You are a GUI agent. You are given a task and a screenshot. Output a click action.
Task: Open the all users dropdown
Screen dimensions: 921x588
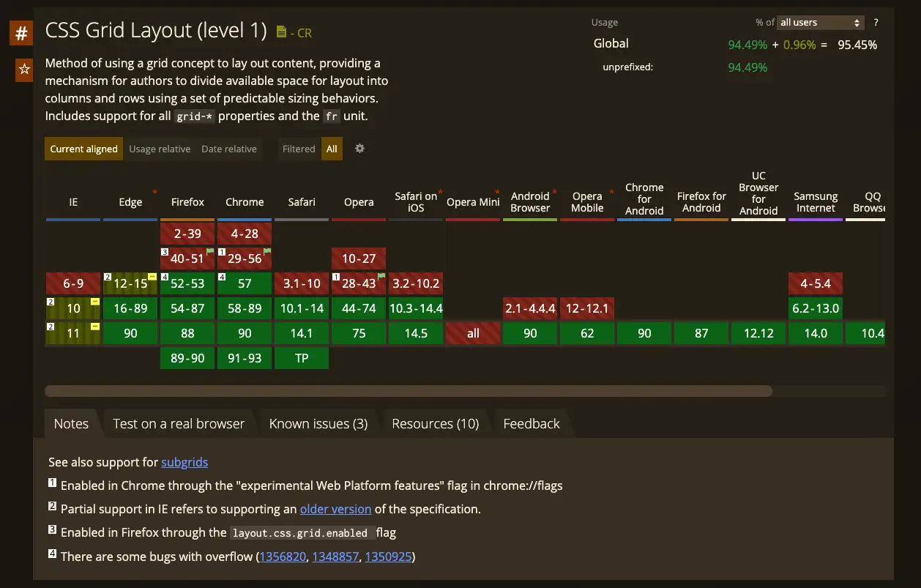click(820, 23)
